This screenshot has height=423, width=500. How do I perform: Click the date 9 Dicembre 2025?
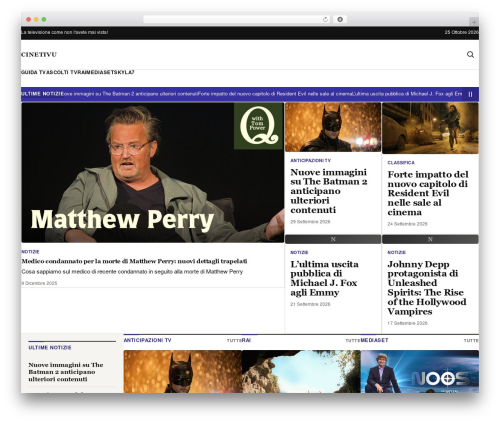tap(39, 283)
